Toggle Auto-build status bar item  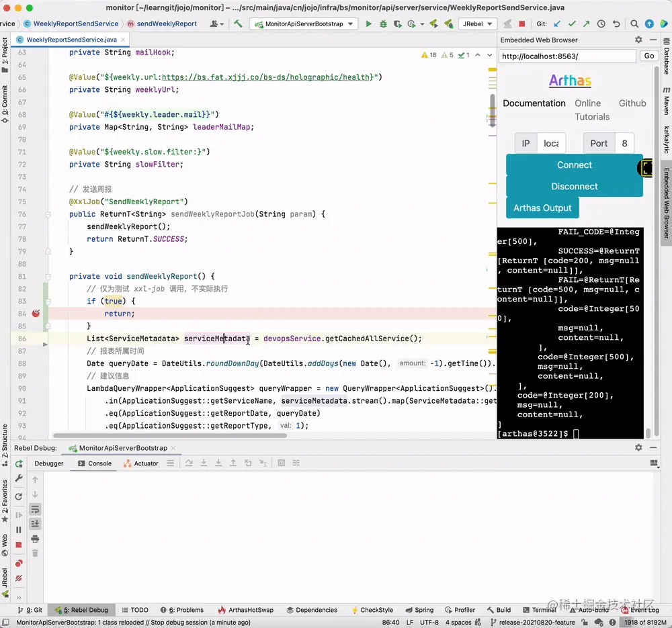tap(589, 610)
